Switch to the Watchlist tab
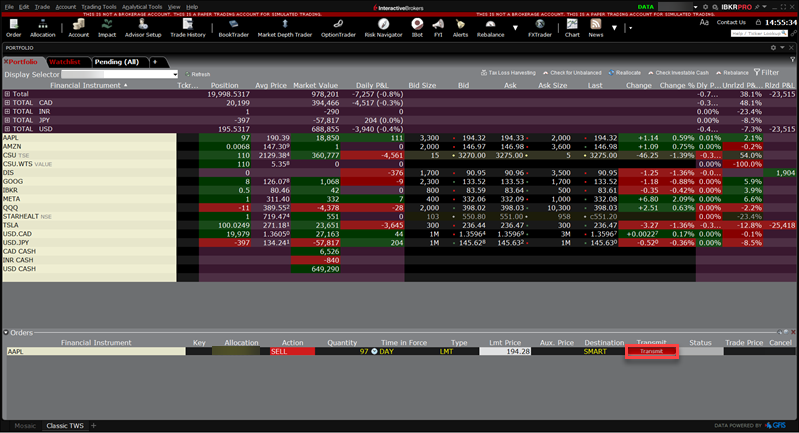The height and width of the screenshot is (433, 799). [x=67, y=62]
